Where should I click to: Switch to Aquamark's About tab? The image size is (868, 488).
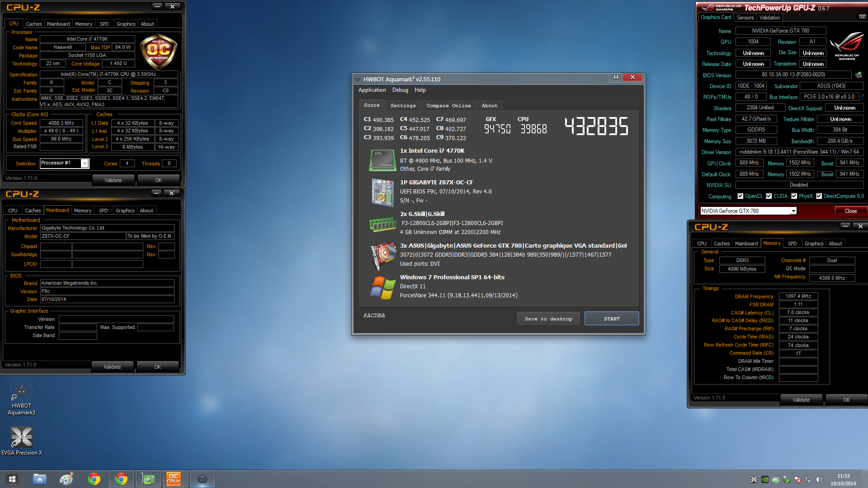pyautogui.click(x=489, y=105)
